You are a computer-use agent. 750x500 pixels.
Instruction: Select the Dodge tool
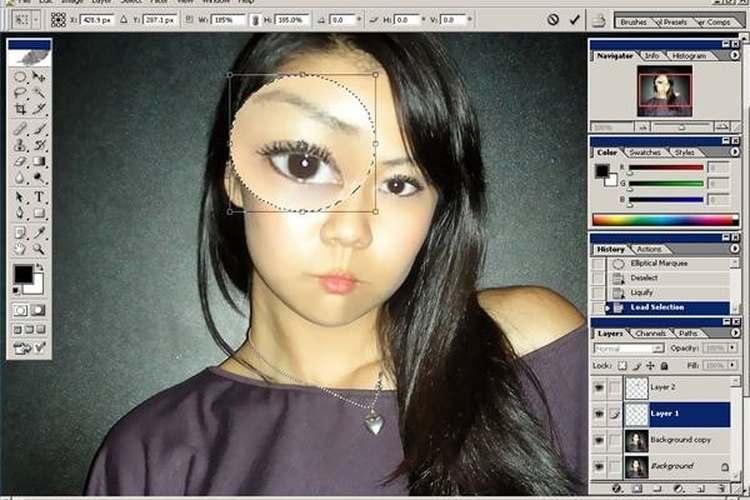(x=39, y=178)
